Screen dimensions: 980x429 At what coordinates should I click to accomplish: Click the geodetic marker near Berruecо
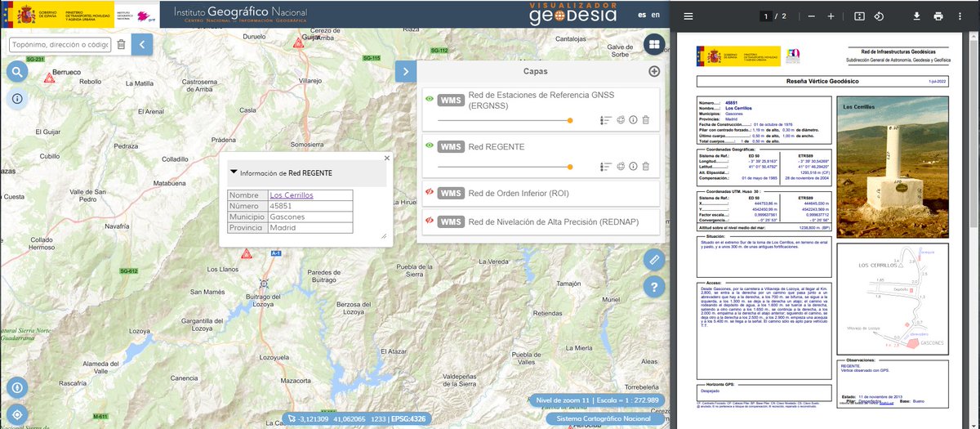49,78
